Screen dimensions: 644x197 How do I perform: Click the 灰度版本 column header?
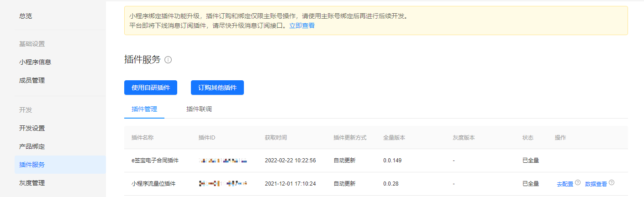464,137
